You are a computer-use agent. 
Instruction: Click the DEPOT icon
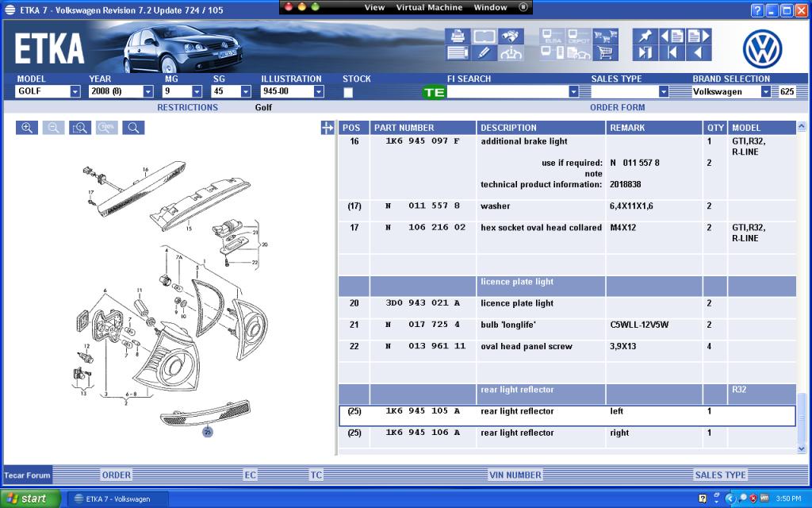point(578,37)
